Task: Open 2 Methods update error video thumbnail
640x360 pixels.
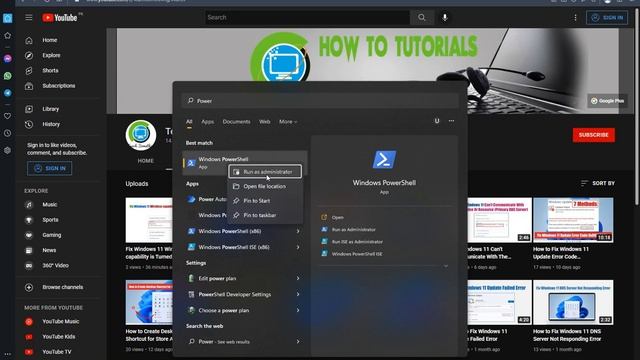Action: coord(573,220)
